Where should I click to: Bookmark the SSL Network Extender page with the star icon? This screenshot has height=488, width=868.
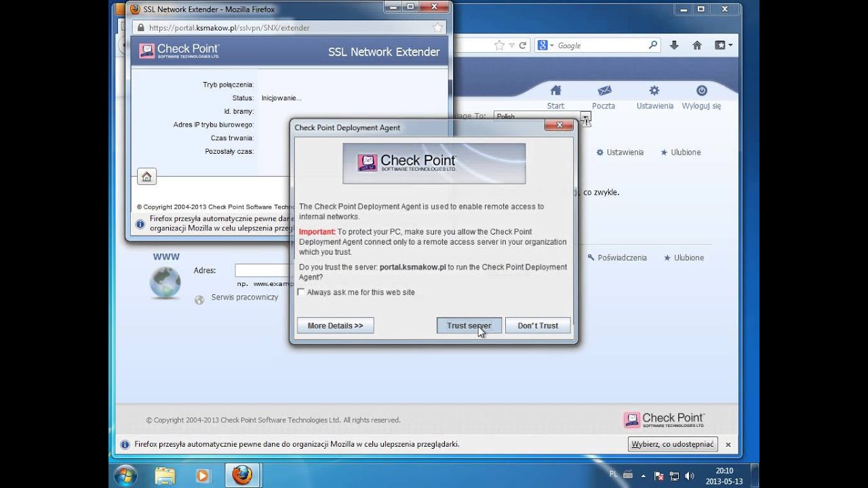pyautogui.click(x=438, y=28)
